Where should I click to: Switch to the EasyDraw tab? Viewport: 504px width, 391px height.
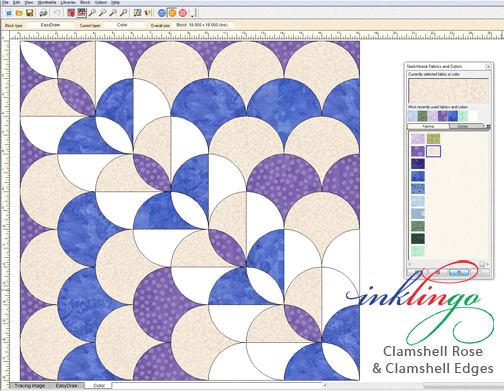pyautogui.click(x=67, y=386)
